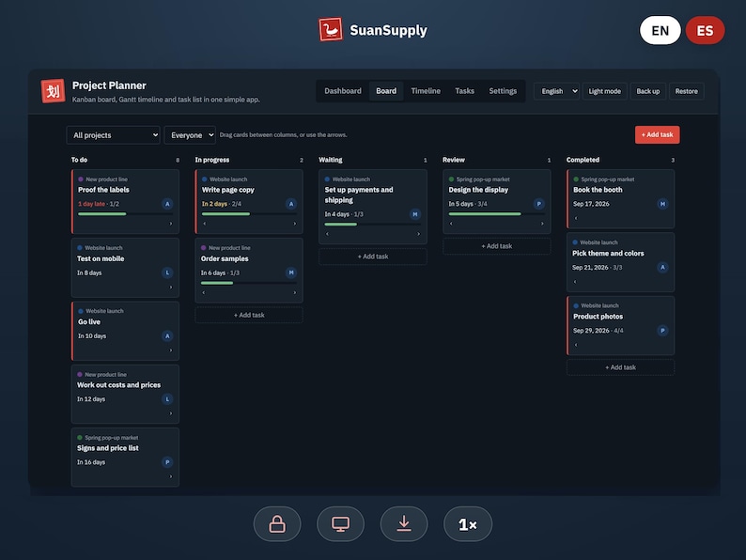This screenshot has width=746, height=560.
Task: Click the '1 day late' label
Action: (91, 204)
